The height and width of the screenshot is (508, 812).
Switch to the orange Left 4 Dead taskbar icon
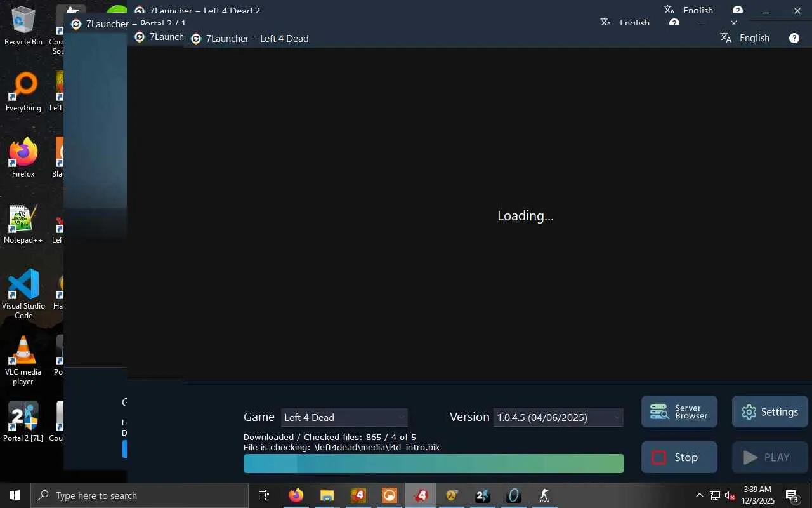tap(358, 495)
